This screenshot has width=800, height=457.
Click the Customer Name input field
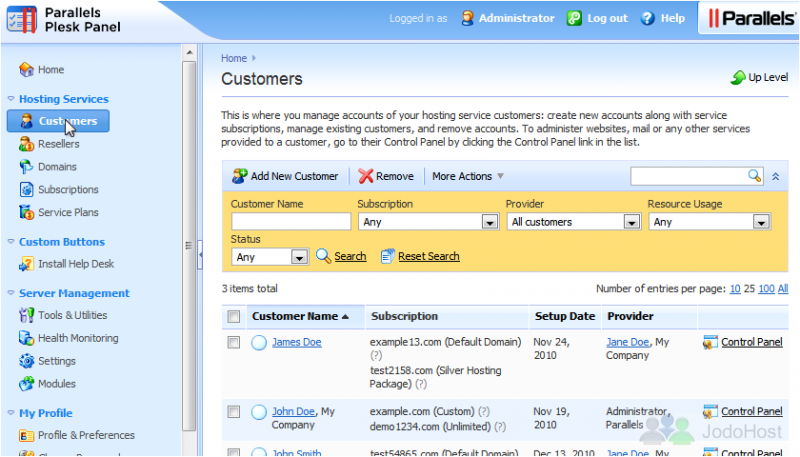[x=291, y=222]
